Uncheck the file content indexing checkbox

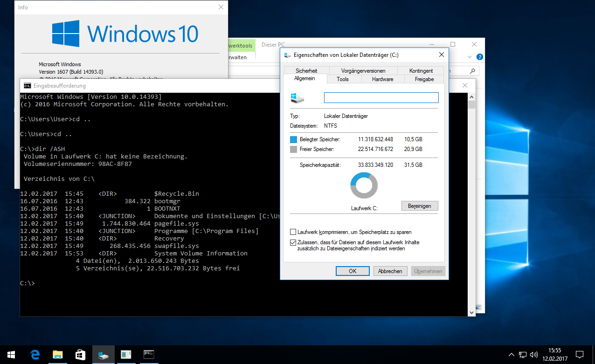pos(293,242)
